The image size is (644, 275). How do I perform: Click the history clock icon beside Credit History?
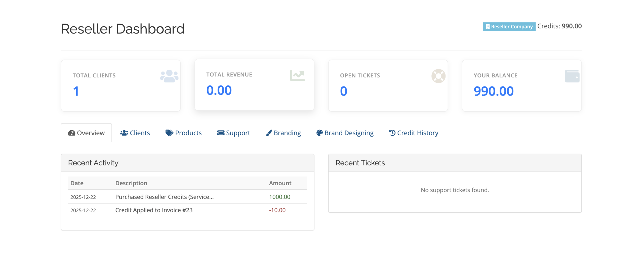pos(392,133)
